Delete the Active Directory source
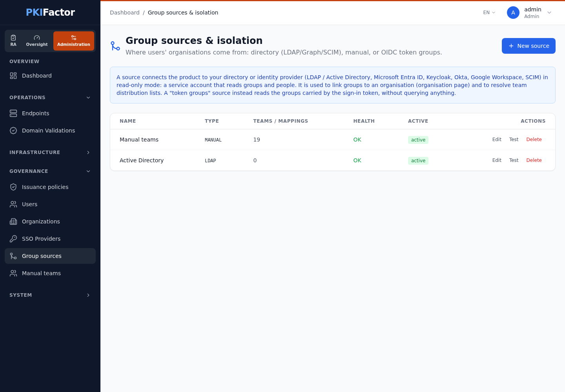Image resolution: width=565 pixels, height=392 pixels. click(534, 160)
